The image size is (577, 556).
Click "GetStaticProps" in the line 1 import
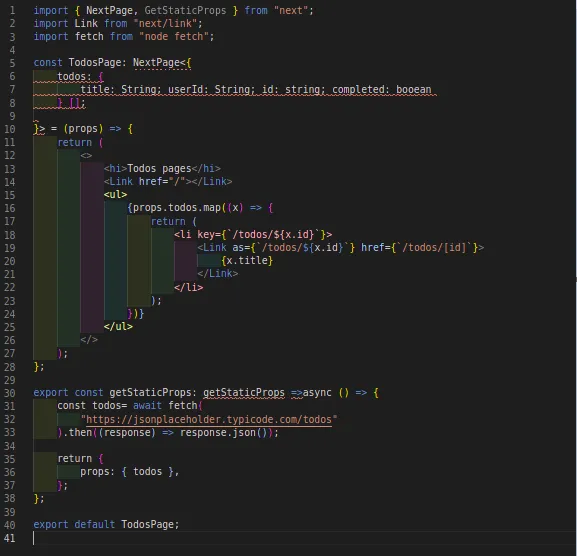tap(185, 10)
